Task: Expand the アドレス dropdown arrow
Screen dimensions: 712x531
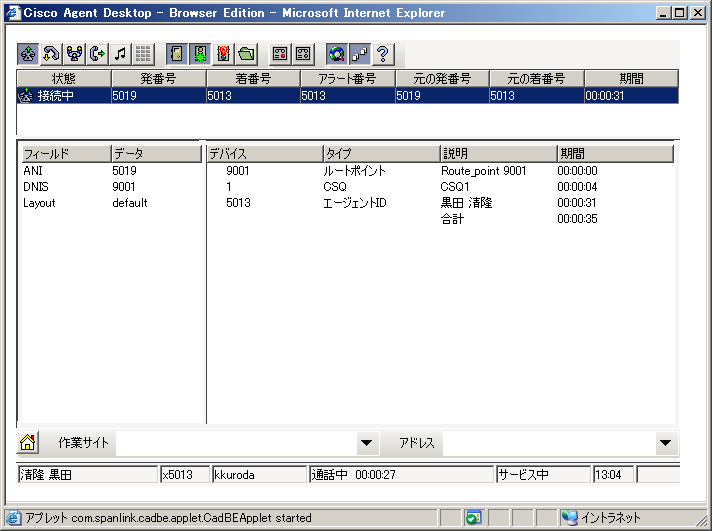Action: pos(666,442)
